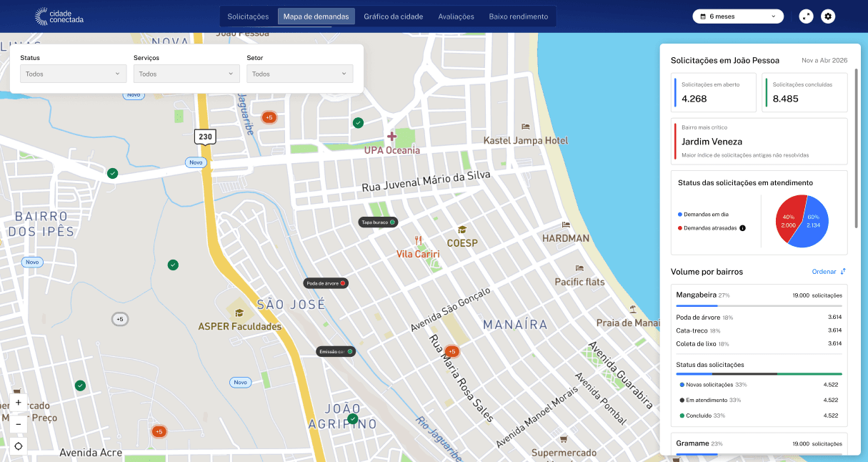The image size is (868, 462).
Task: Click the info icon beside Demandas atrasadas
Action: click(742, 228)
